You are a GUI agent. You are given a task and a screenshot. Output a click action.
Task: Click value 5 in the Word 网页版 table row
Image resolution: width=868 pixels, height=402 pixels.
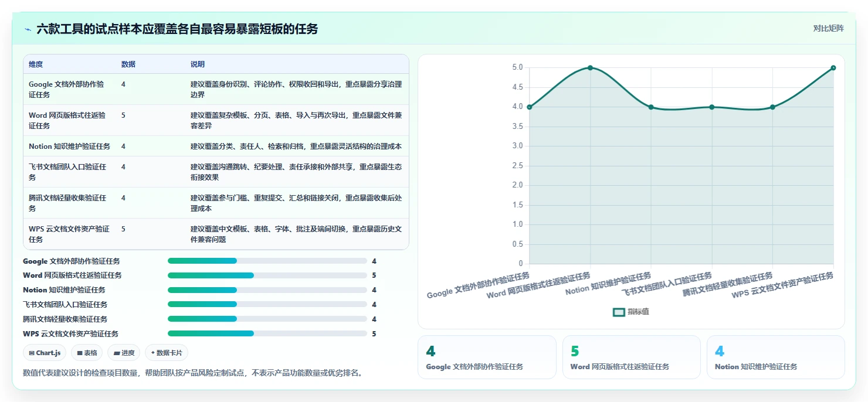point(123,115)
